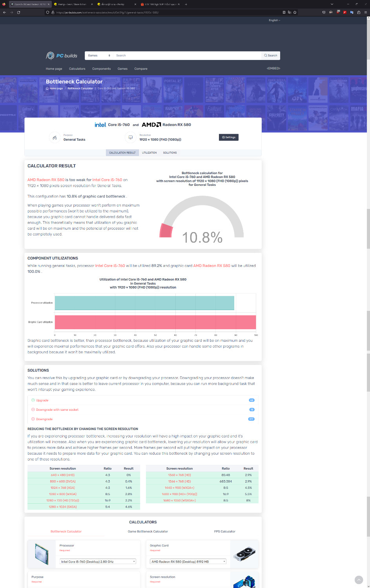Click the AMD logo in result header
The height and width of the screenshot is (588, 370).
(151, 125)
